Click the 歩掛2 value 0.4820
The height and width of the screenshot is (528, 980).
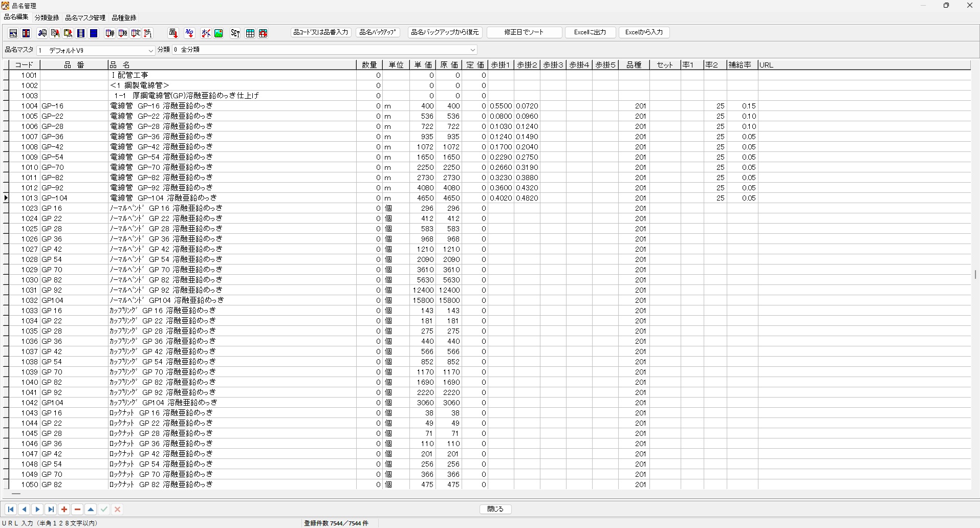coord(527,198)
